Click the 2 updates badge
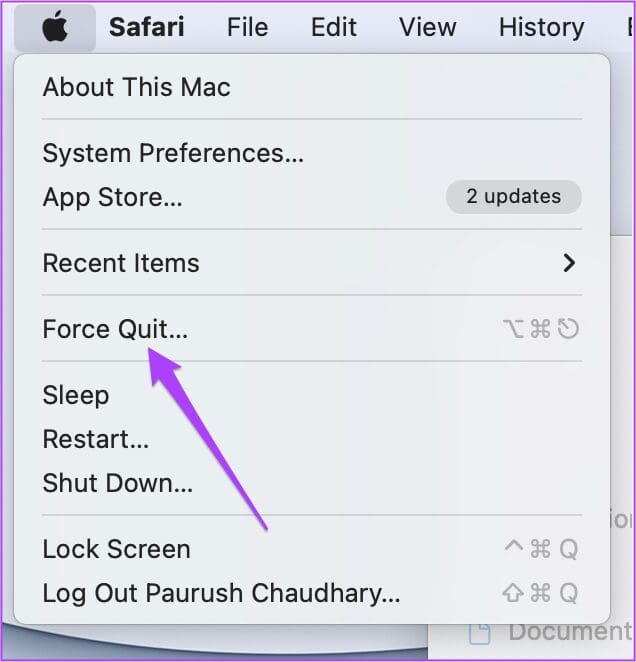Screen dimensions: 636x662 pos(513,197)
